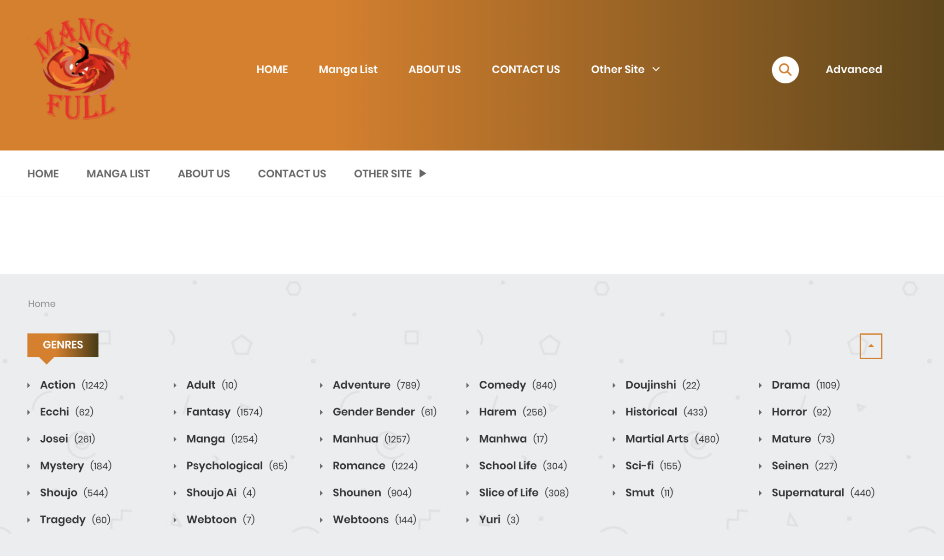This screenshot has width=944, height=560.
Task: Go to CONTACT US in orange header
Action: [x=525, y=70]
